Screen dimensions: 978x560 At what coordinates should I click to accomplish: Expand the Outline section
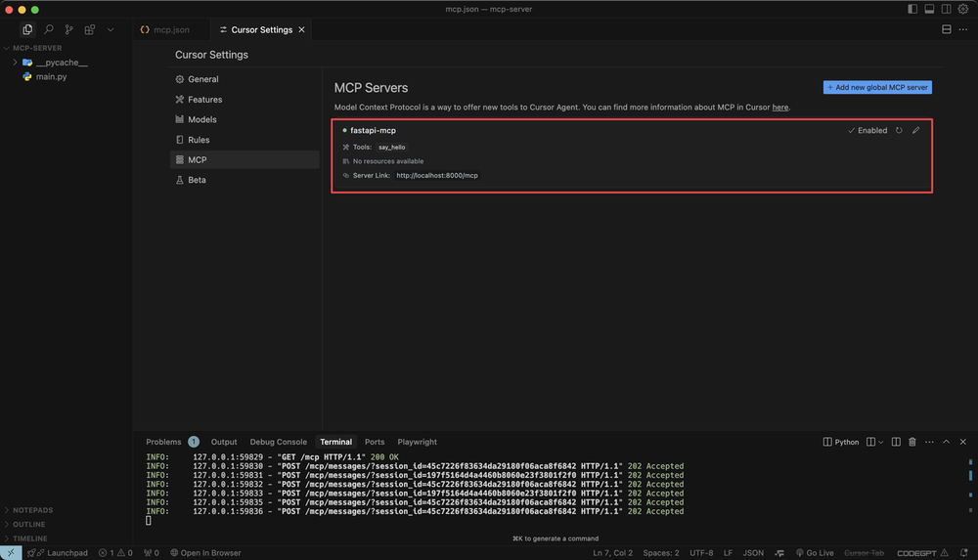click(x=29, y=524)
